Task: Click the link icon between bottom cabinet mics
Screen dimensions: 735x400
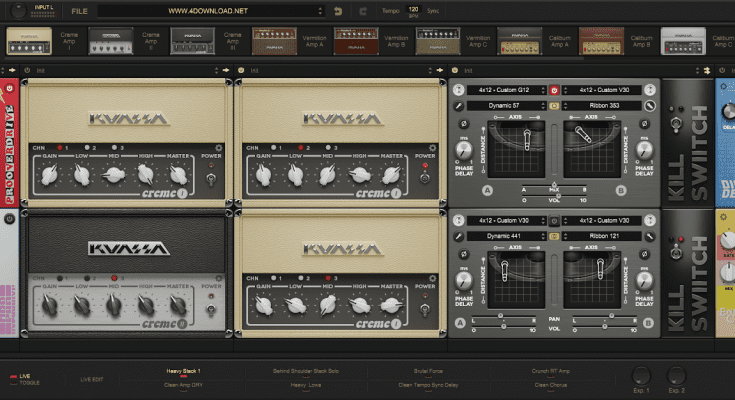Action: [553, 234]
